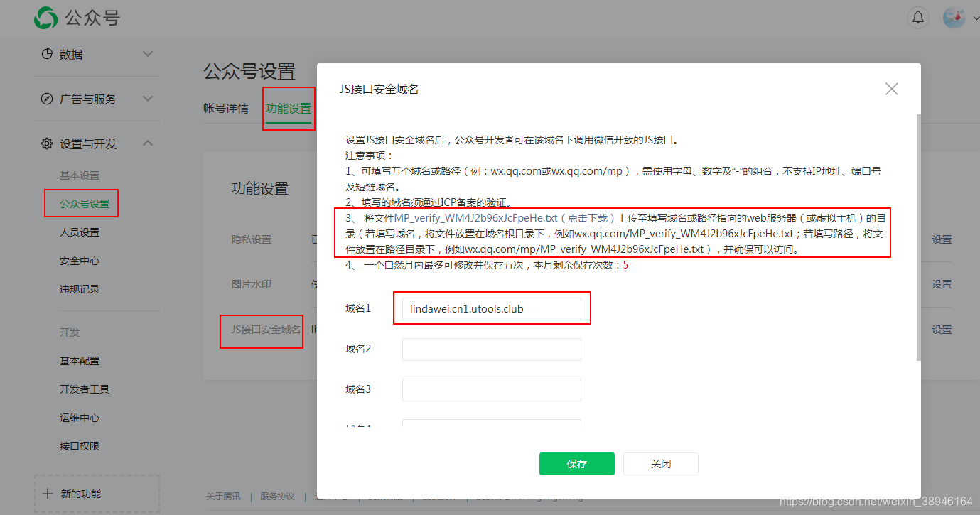Image resolution: width=980 pixels, height=515 pixels.
Task: Open the notification bell icon
Action: tap(918, 17)
